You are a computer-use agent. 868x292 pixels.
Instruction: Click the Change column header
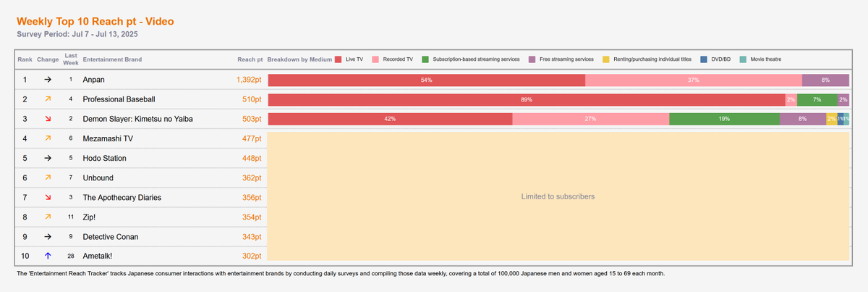coord(48,59)
